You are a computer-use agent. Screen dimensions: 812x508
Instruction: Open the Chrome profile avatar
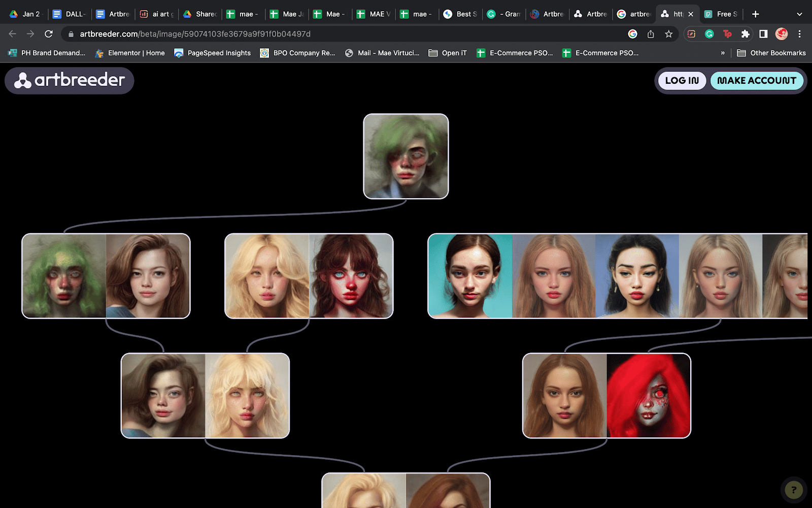(x=782, y=34)
